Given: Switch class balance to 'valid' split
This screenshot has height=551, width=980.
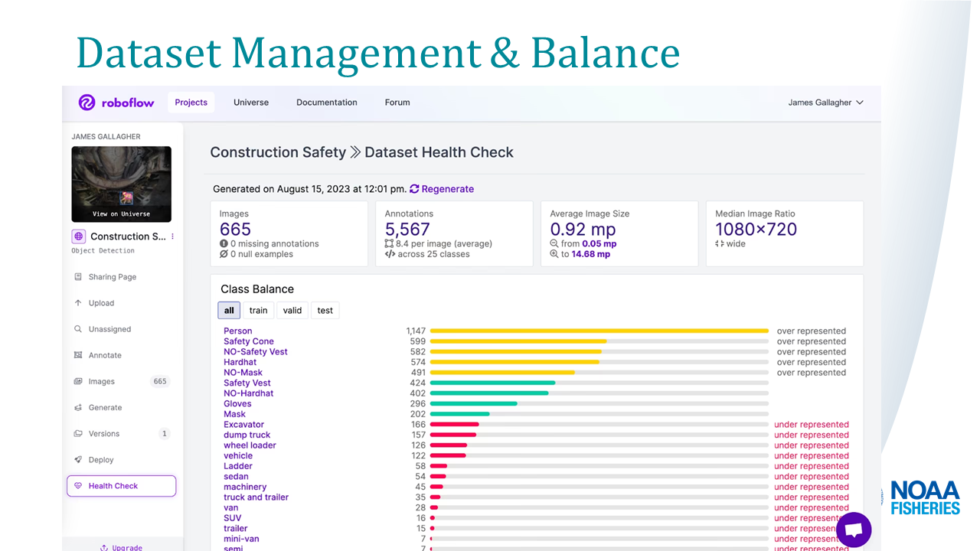Looking at the screenshot, I should [x=292, y=310].
